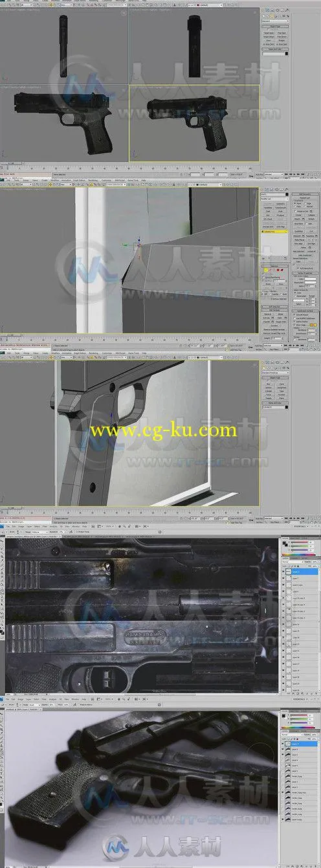The height and width of the screenshot is (868, 321).
Task: Open Create tab in four-viewport 3ds Max window
Action: (x=263, y=10)
